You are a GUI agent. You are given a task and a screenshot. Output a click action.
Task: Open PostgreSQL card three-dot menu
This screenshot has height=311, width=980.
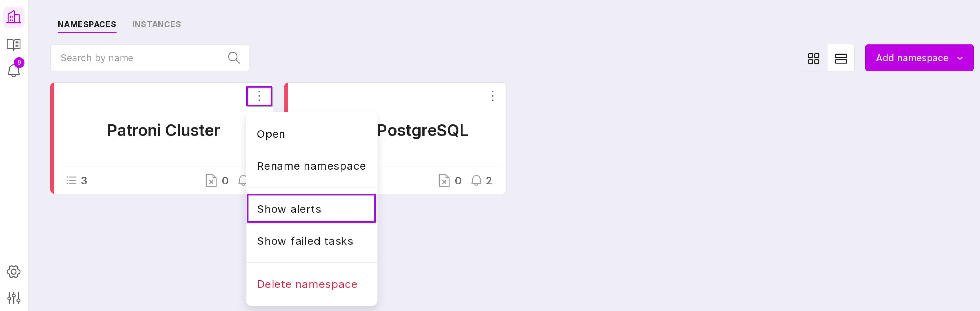(492, 96)
